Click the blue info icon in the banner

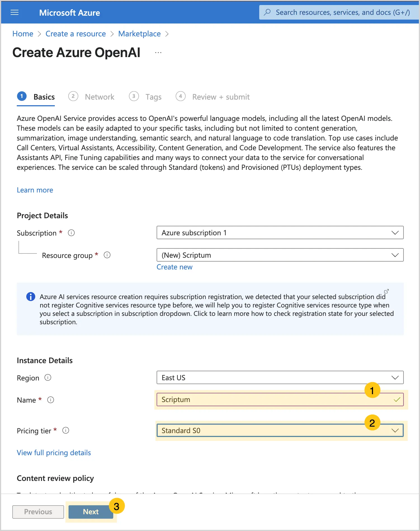point(30,297)
